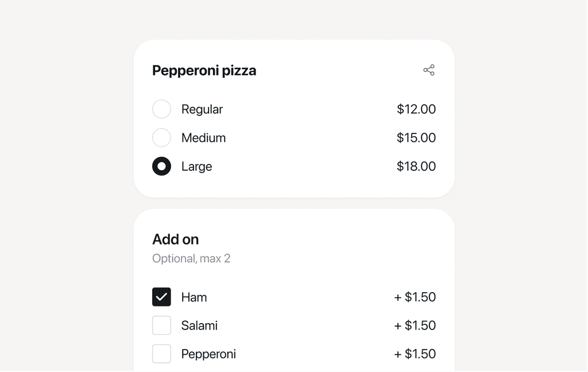Click the selected Large size radio button
This screenshot has width=588, height=372.
tap(161, 166)
